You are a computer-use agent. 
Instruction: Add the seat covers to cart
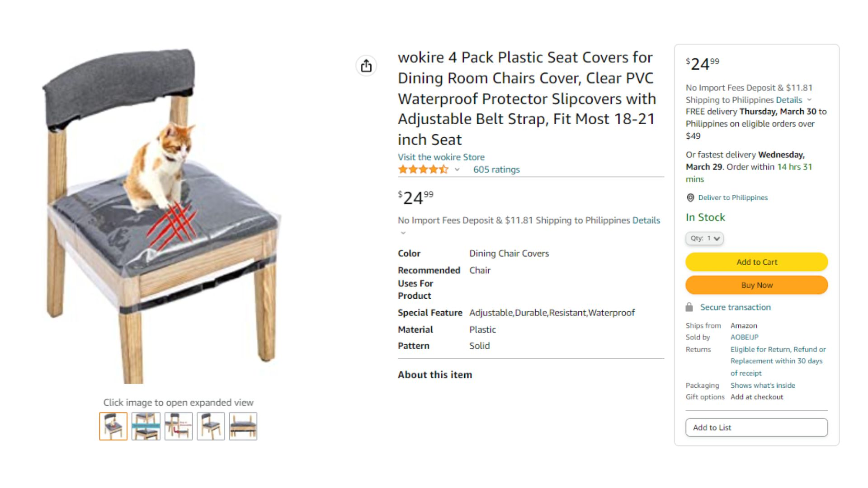[756, 262]
